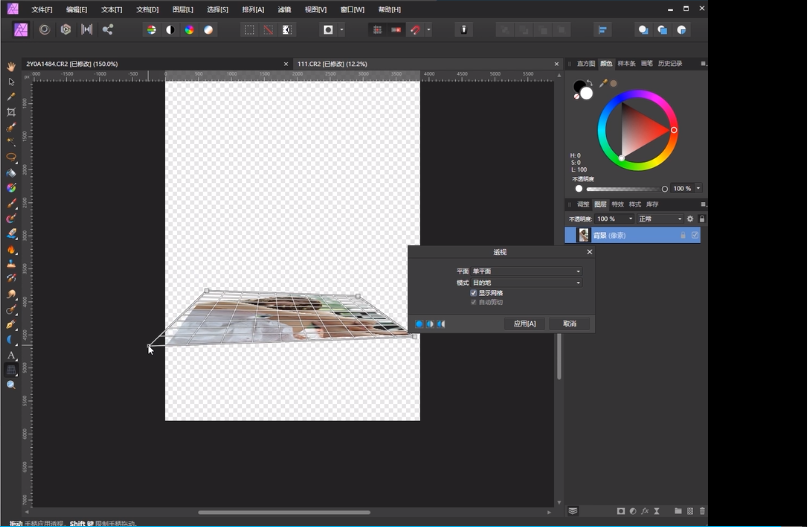Select the Perspective mesh tool

(x=11, y=370)
